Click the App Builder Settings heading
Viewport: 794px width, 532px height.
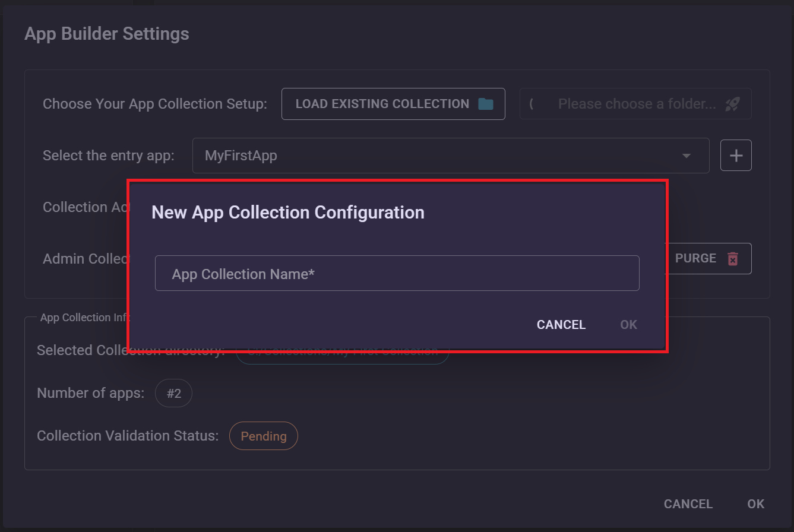(106, 34)
